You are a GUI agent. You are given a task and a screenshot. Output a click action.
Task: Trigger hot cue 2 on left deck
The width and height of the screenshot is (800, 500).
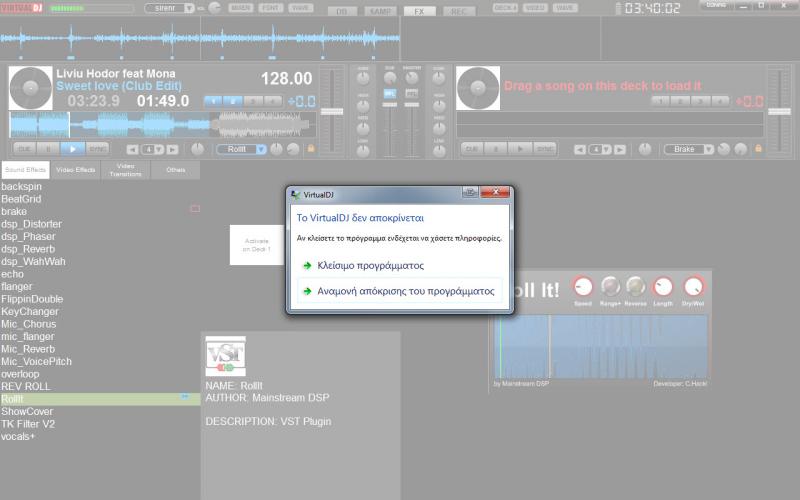click(233, 101)
